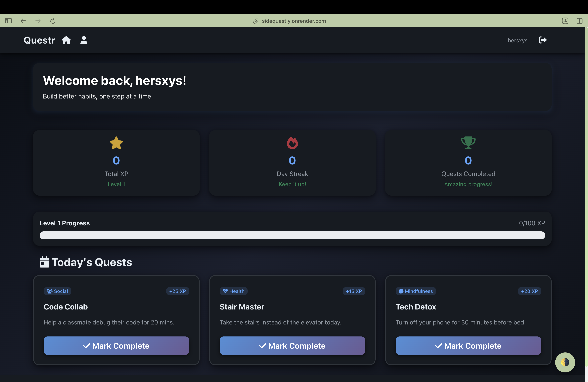Viewport: 588px width, 382px height.
Task: Click the green trophy icon
Action: (468, 143)
